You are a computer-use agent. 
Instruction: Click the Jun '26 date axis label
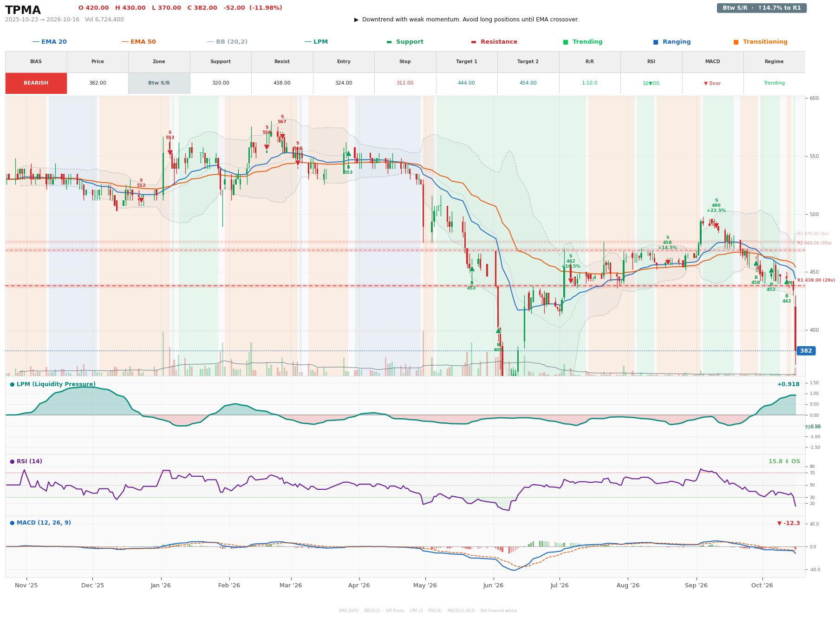(493, 585)
